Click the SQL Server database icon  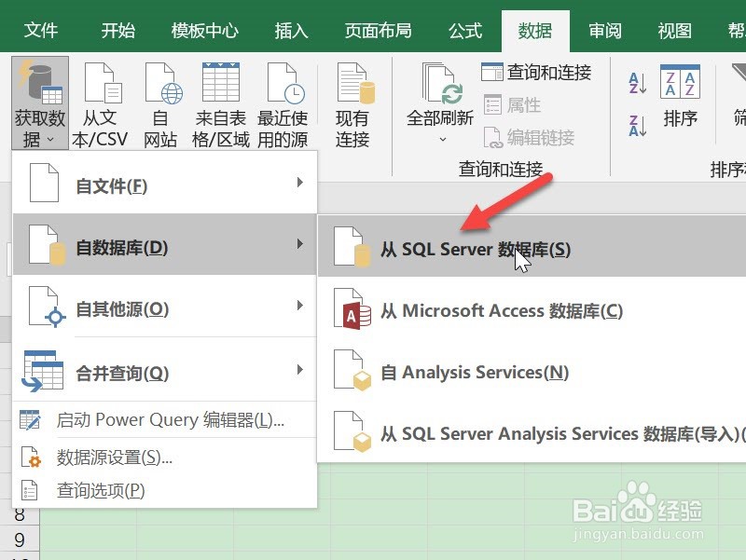click(x=352, y=247)
